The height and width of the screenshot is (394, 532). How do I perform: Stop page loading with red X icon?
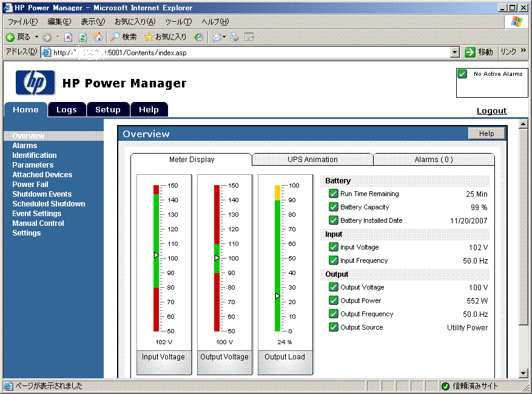click(68, 37)
